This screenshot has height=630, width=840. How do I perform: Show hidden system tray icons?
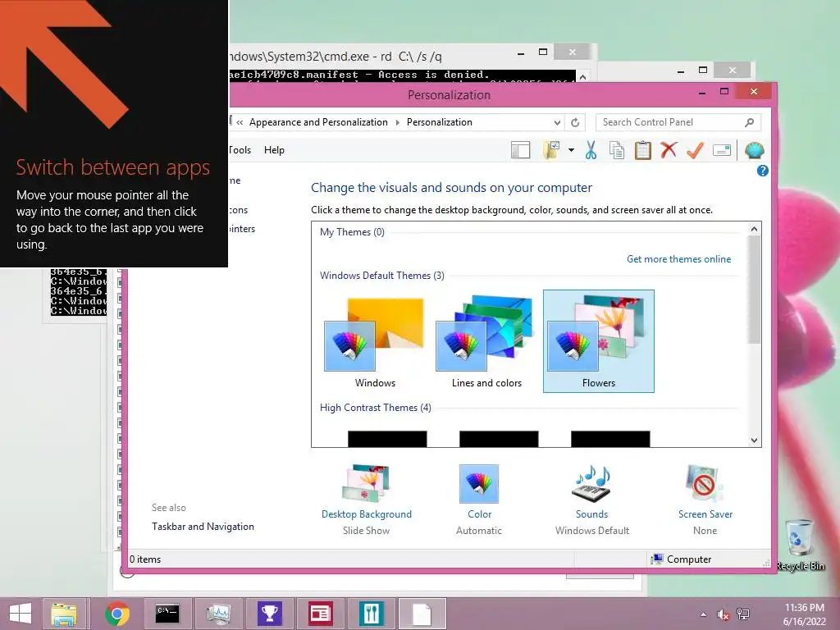pyautogui.click(x=703, y=614)
